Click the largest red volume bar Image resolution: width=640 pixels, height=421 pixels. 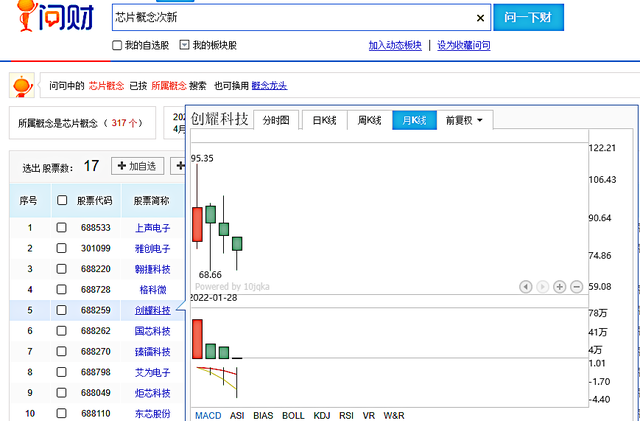coord(197,339)
